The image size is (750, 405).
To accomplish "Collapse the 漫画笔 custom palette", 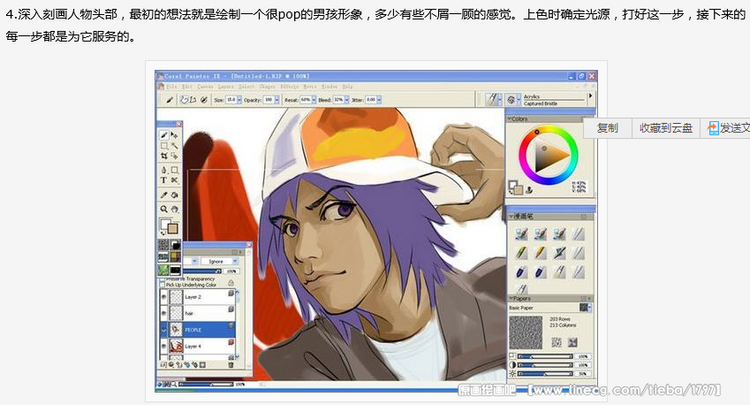I will 511,216.
